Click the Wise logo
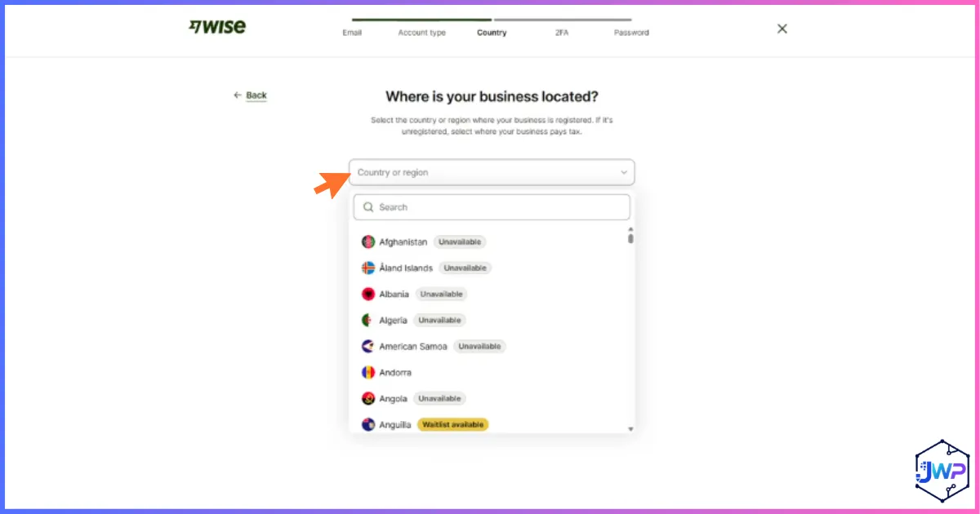 tap(216, 26)
